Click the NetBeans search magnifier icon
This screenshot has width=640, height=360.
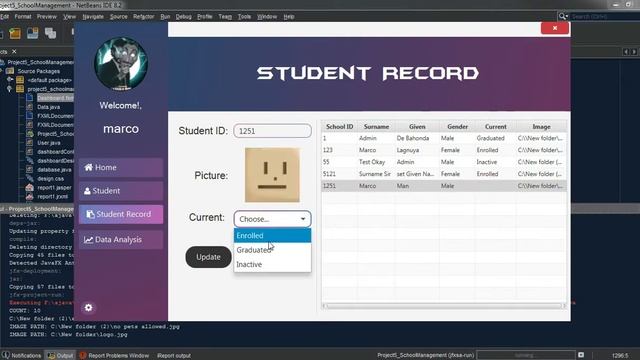(x=563, y=16)
